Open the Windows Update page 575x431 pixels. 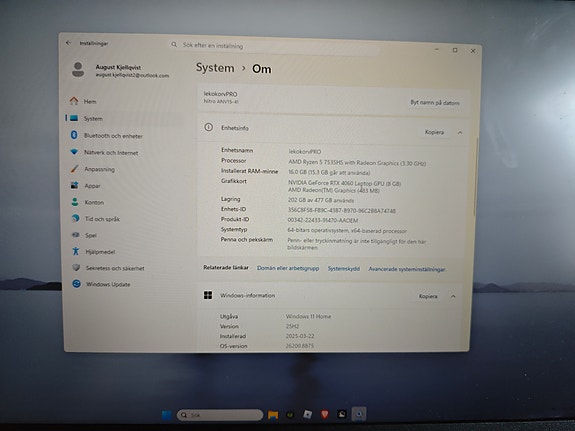(x=101, y=284)
